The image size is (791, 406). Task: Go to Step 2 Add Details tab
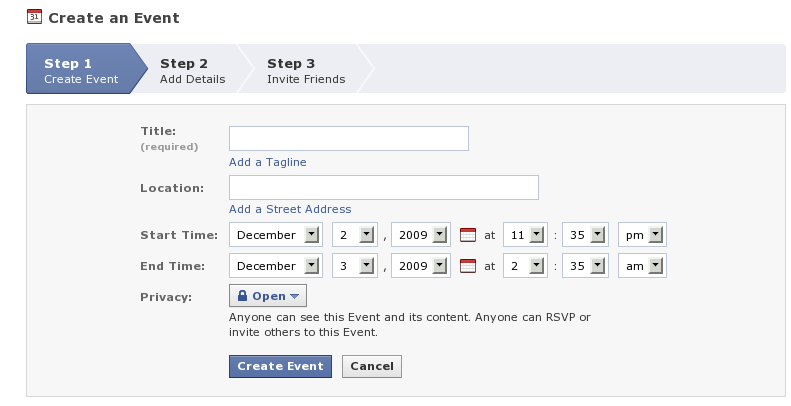point(193,71)
